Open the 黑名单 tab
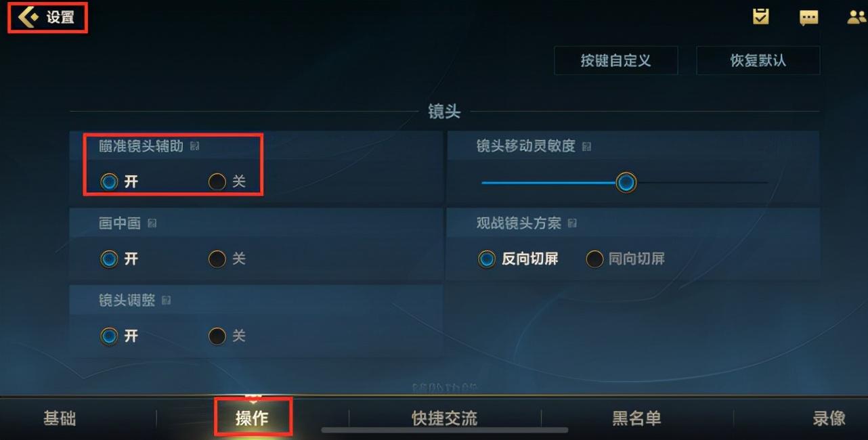The height and width of the screenshot is (440, 868). click(x=636, y=419)
